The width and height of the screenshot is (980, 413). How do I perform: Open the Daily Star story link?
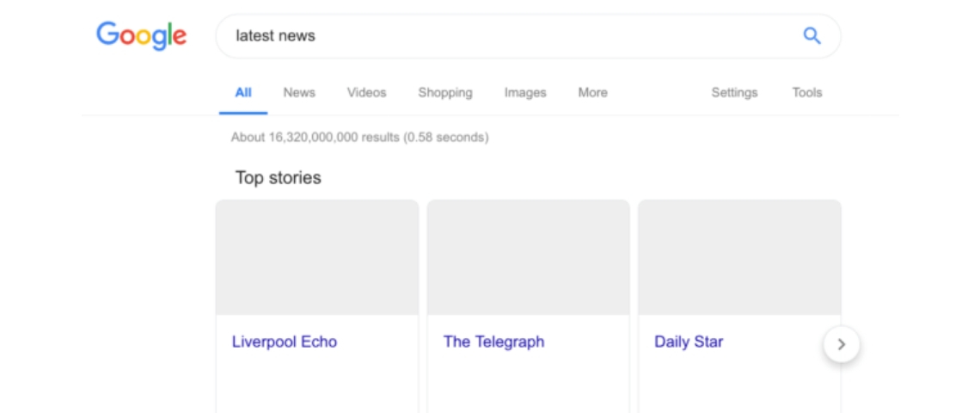click(689, 342)
